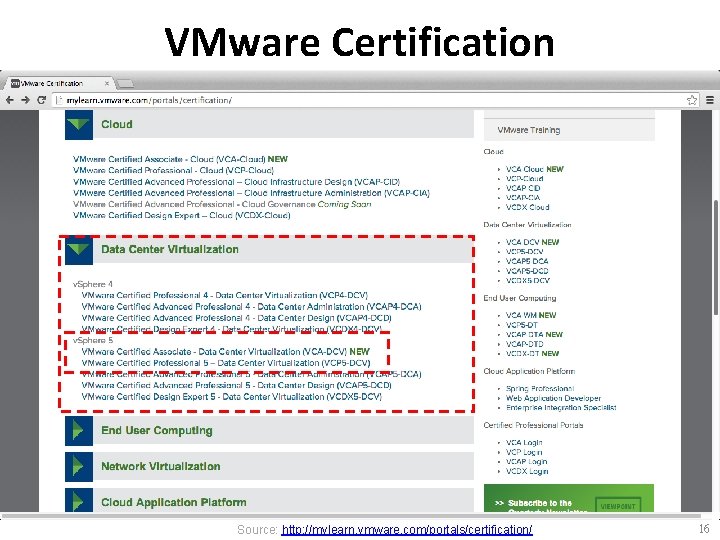Image resolution: width=720 pixels, height=540 pixels.
Task: Open sidebar link VCAP5 DCA
Action: [x=527, y=261]
